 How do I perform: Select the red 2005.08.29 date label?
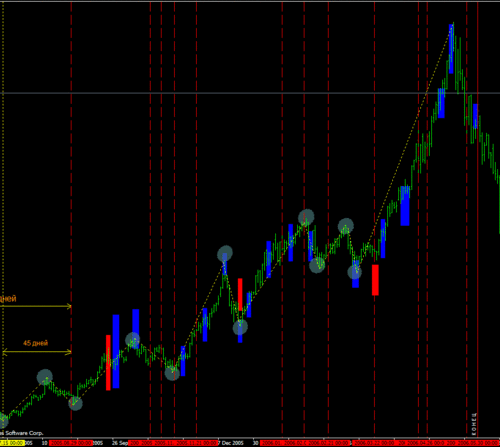point(71,443)
